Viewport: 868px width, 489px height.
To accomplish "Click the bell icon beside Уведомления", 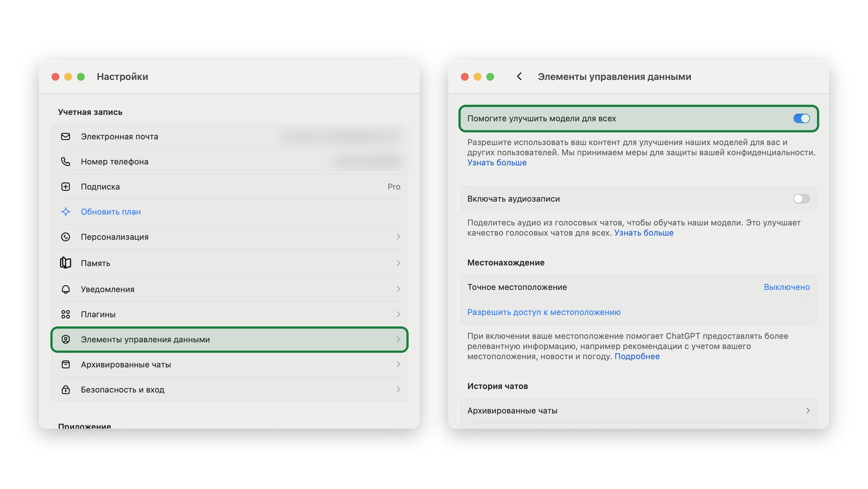I will coord(65,289).
